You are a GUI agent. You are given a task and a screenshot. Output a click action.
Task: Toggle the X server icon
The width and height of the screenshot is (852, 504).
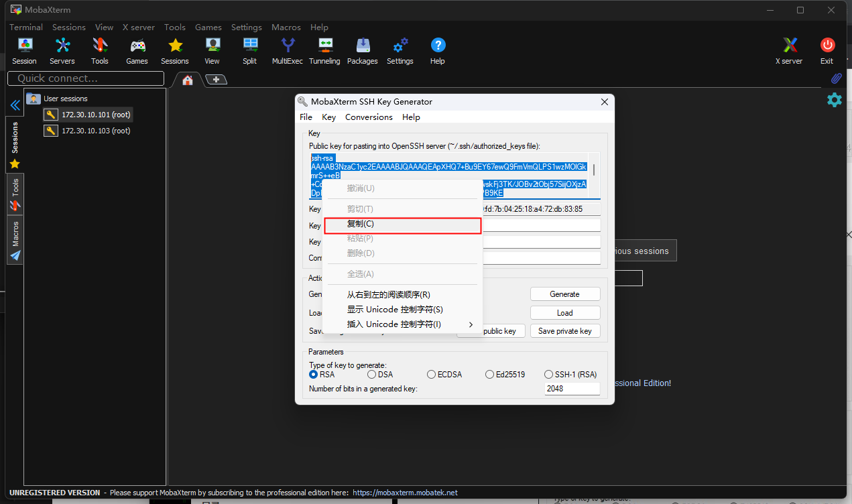(x=790, y=51)
